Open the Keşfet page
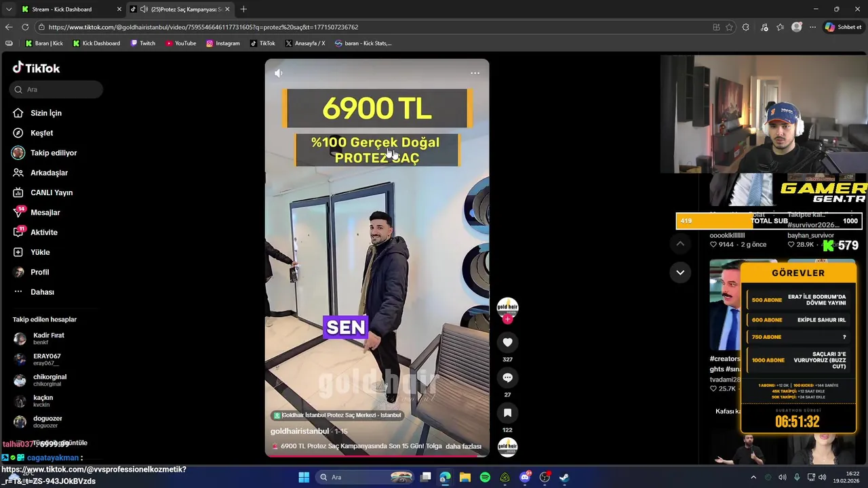 tap(41, 133)
